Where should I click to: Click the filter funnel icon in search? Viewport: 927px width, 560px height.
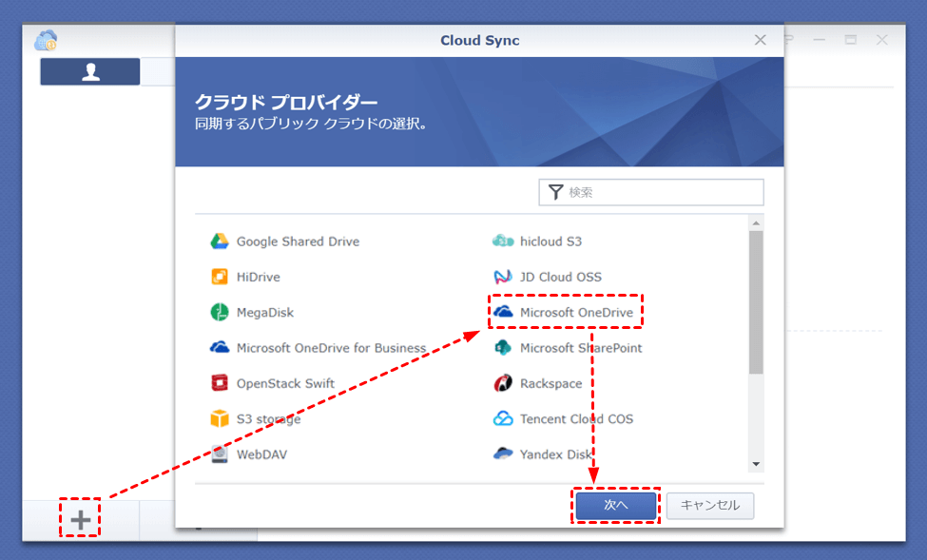click(x=556, y=192)
